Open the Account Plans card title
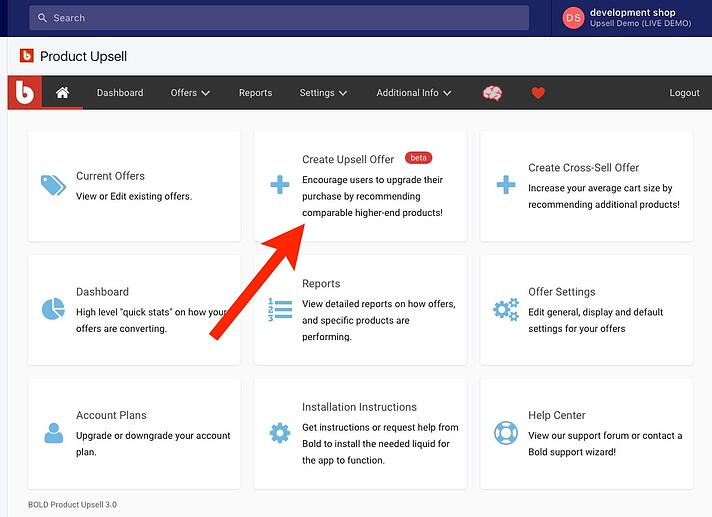The height and width of the screenshot is (517, 712). [x=111, y=415]
